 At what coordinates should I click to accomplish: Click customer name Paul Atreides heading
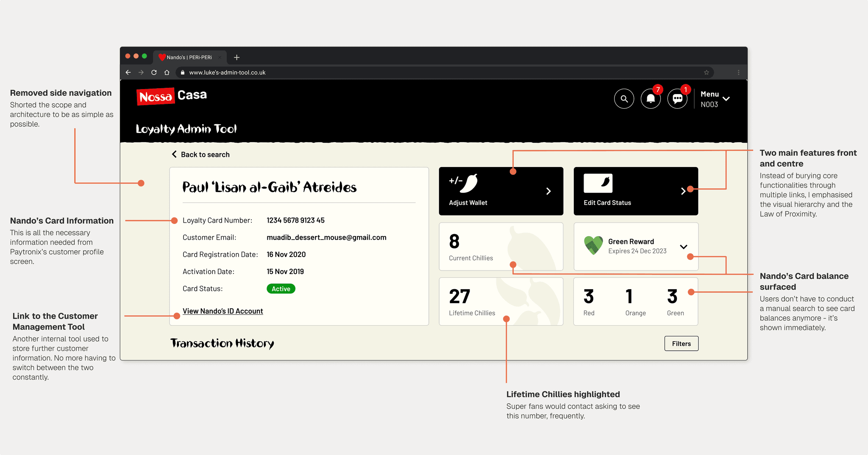point(270,187)
